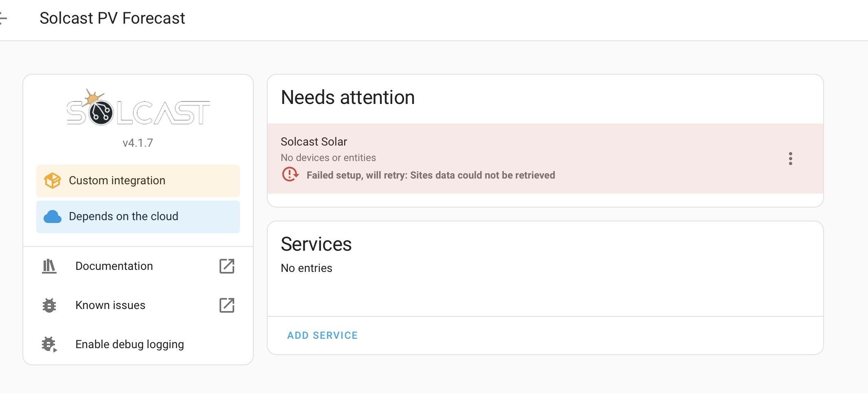868x393 pixels.
Task: Open Known issues external link icon
Action: click(227, 305)
